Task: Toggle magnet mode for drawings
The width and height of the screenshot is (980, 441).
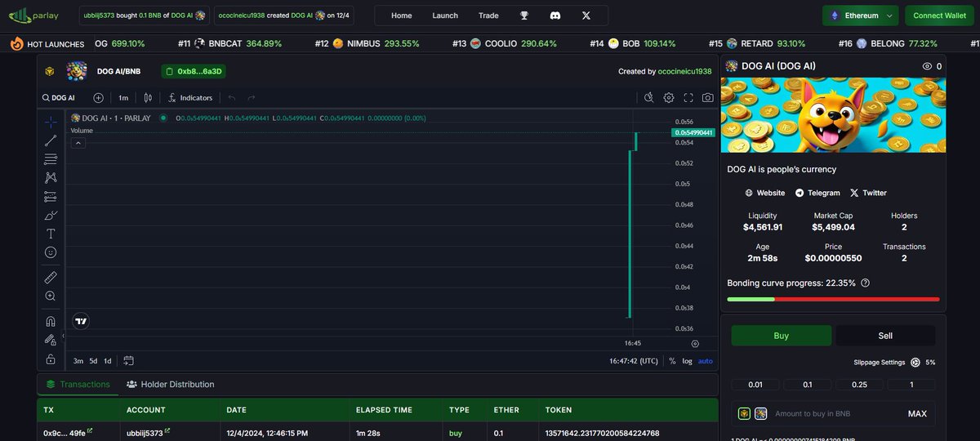Action: tap(51, 321)
